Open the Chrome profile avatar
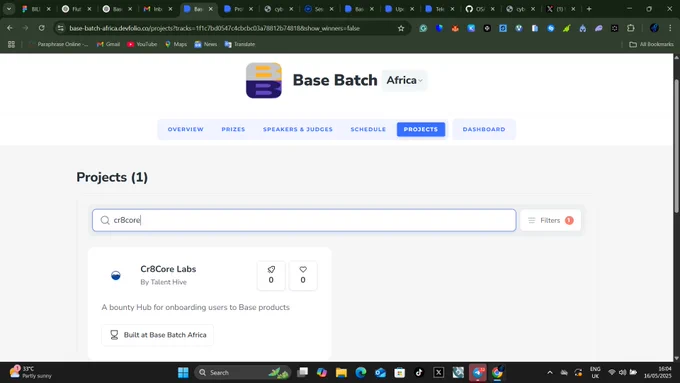The width and height of the screenshot is (680, 383). point(654,28)
